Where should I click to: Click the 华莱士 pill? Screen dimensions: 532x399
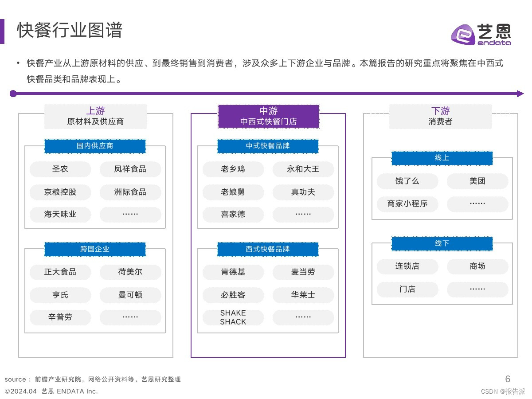(x=303, y=295)
